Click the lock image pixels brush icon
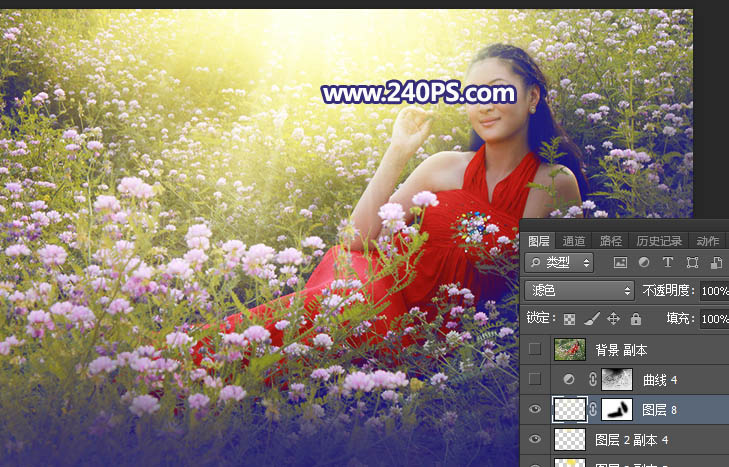The height and width of the screenshot is (467, 729). [x=592, y=319]
